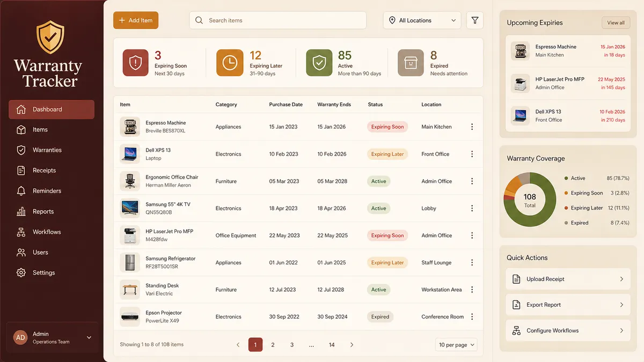Click the Export Report file icon
Viewport: 644px width, 362px height.
pos(516,305)
